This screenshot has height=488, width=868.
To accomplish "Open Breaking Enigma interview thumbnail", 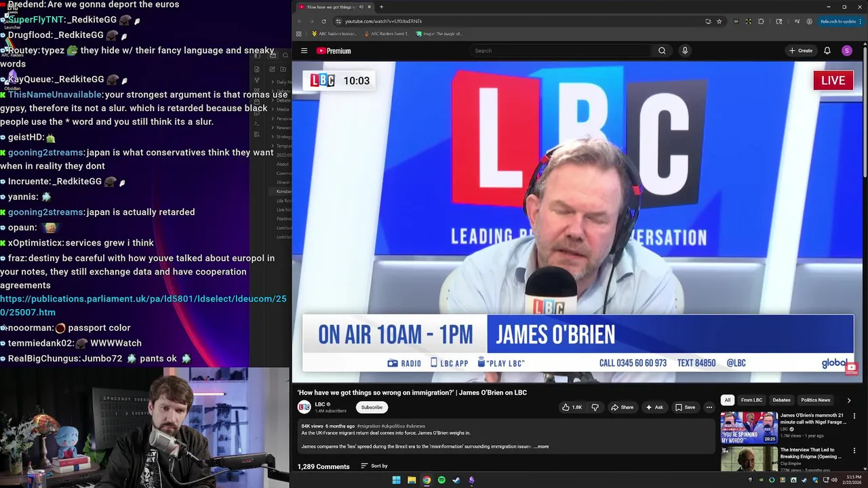I will tap(749, 459).
